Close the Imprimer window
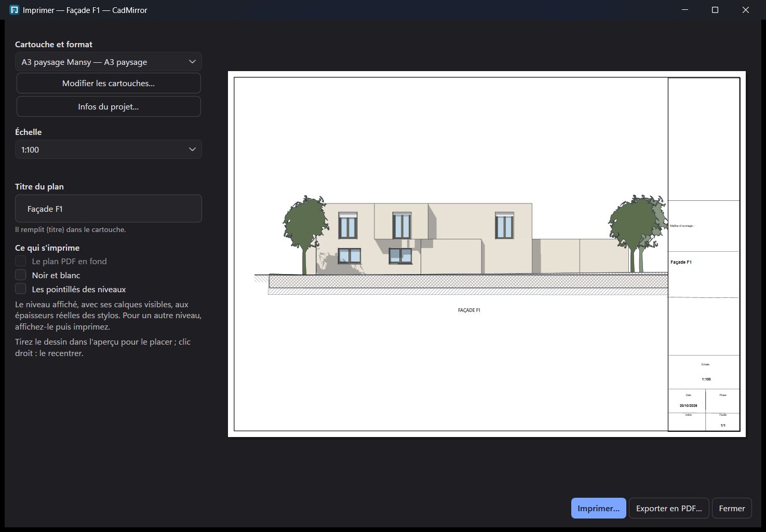Image resolution: width=766 pixels, height=532 pixels. 746,10
